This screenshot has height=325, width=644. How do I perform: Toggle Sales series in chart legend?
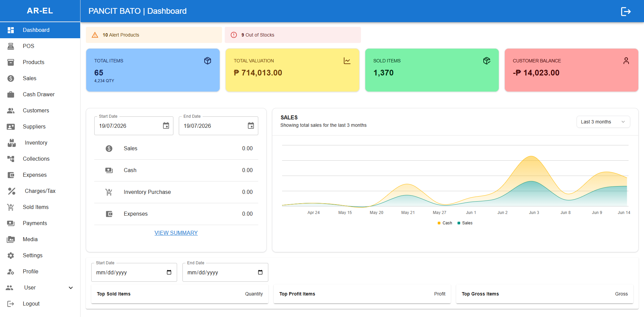click(465, 223)
